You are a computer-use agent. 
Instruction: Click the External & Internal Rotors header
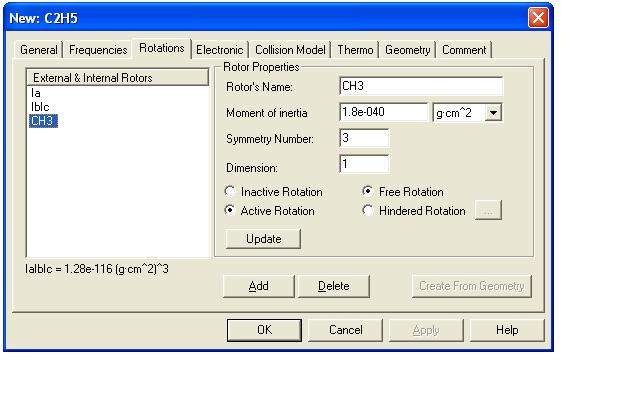(118, 78)
